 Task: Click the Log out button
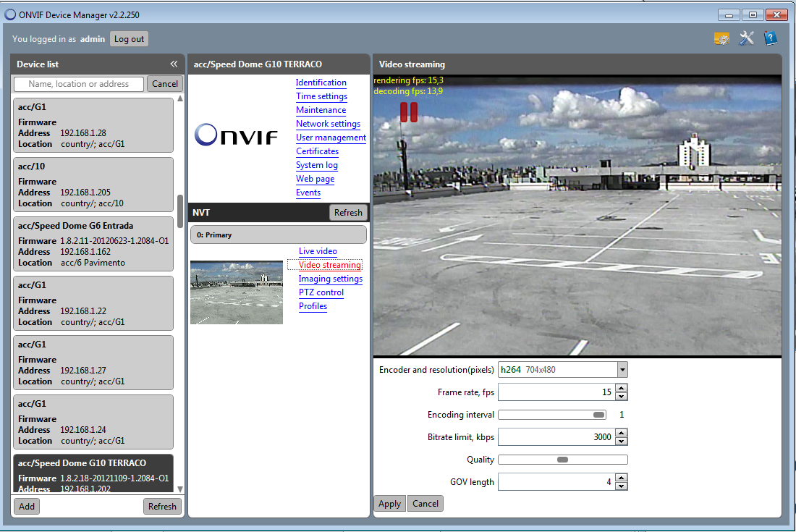point(129,39)
